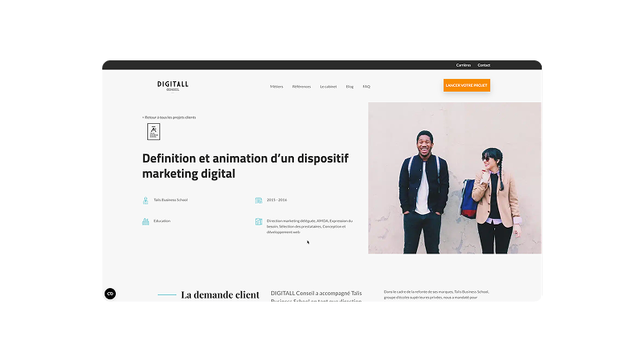Click the Talis Business School label text
This screenshot has width=644, height=362.
(171, 200)
